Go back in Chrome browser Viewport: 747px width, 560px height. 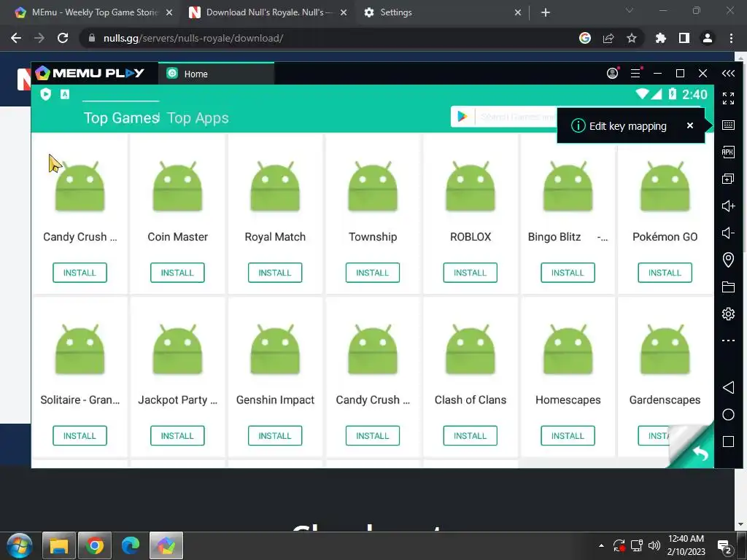(x=16, y=38)
